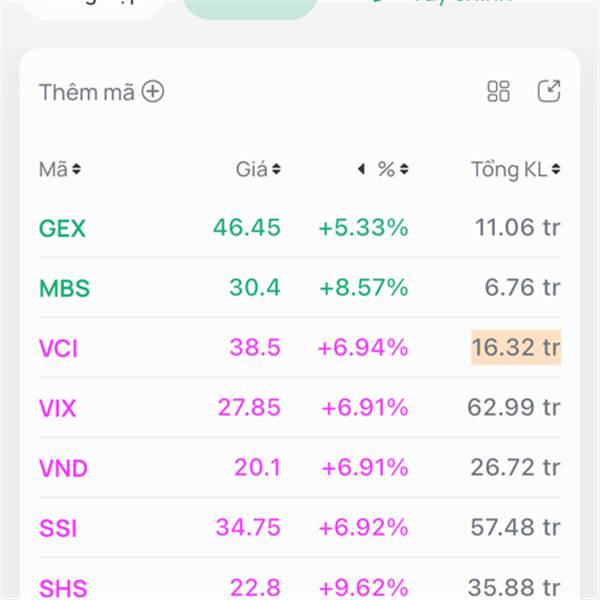This screenshot has width=600, height=600.
Task: Click the Thêm mã label
Action: click(x=86, y=92)
